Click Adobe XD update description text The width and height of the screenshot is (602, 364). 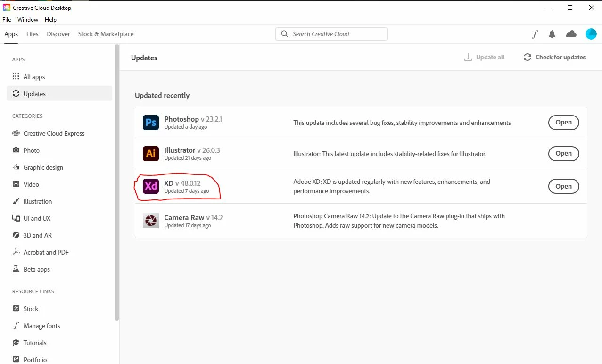pyautogui.click(x=392, y=186)
